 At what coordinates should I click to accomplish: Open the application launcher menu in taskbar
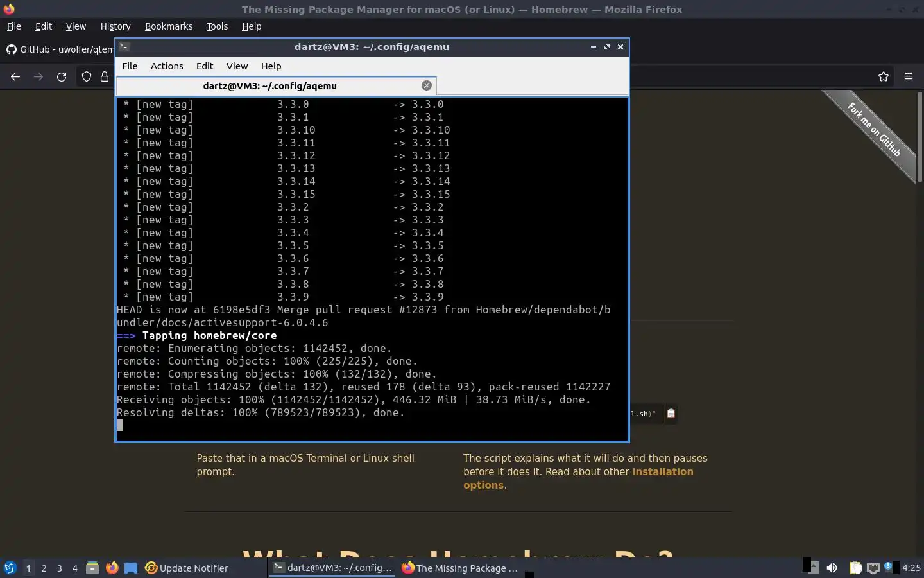coord(10,568)
